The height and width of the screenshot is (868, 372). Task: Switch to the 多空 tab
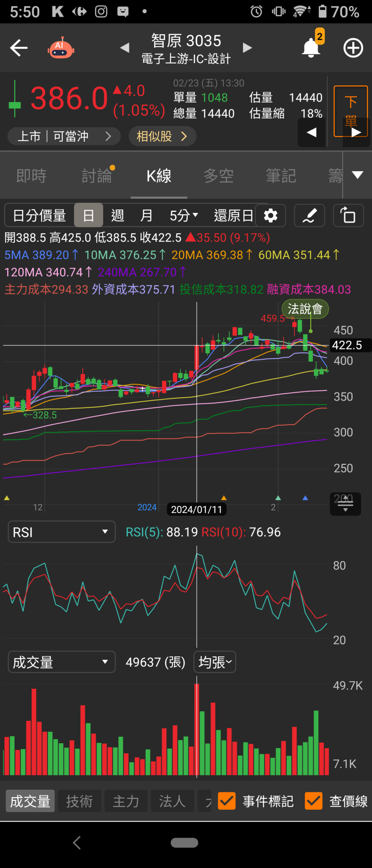(219, 176)
